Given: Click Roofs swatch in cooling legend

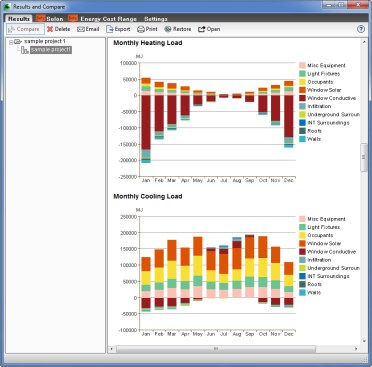Looking at the screenshot, I should click(x=302, y=284).
